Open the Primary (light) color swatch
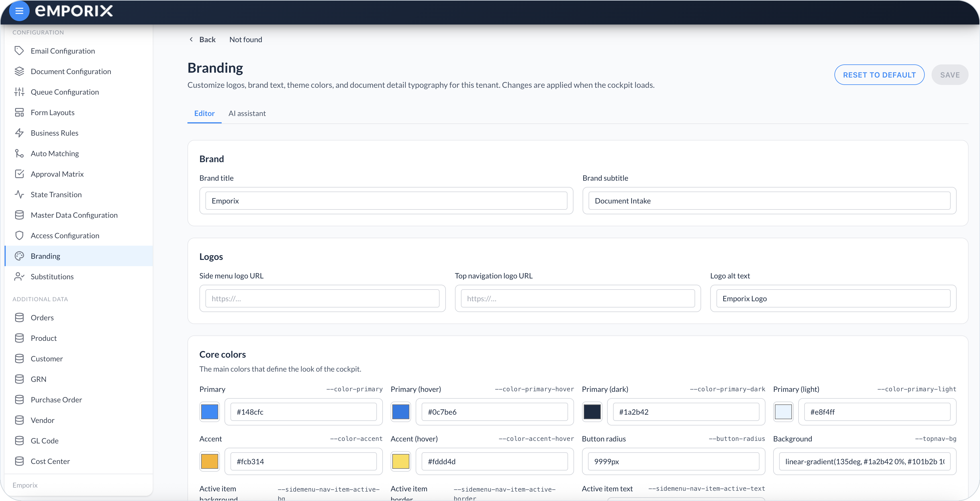This screenshot has height=501, width=980. 783,412
